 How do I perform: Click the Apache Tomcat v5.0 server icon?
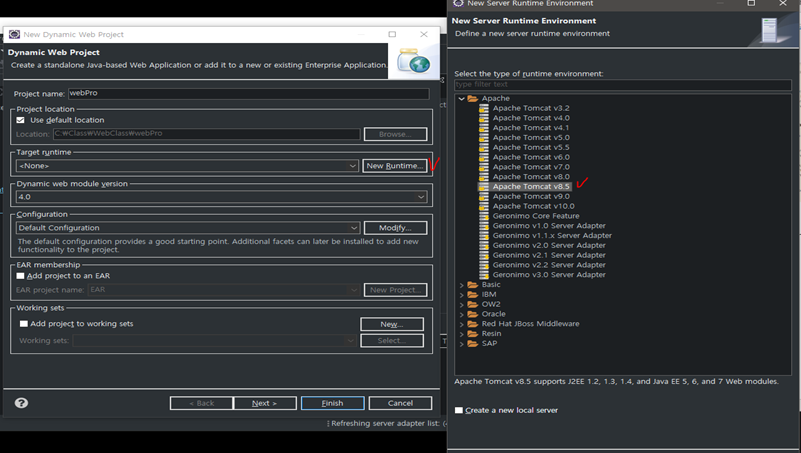click(483, 137)
